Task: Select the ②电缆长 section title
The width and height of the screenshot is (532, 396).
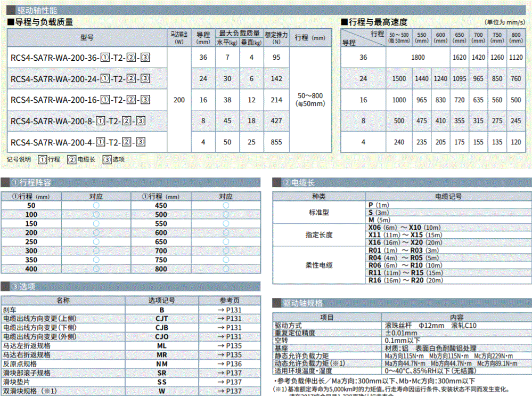Action: (299, 183)
